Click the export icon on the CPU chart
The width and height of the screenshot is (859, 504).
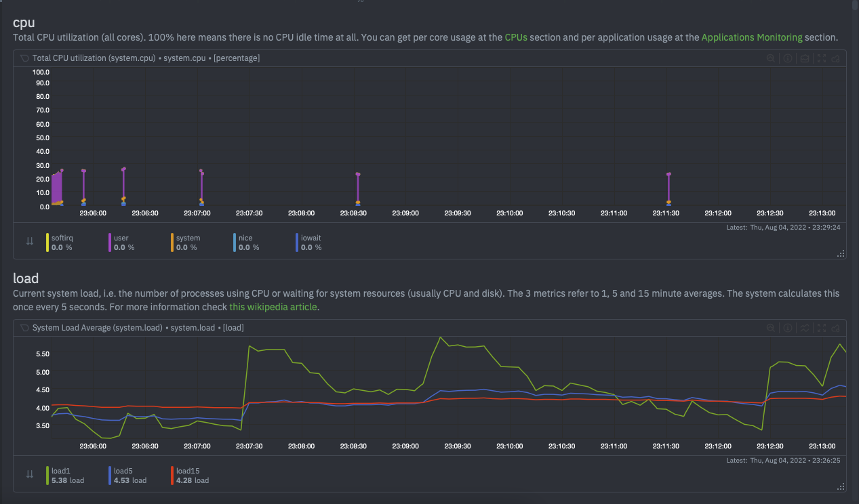(x=835, y=58)
